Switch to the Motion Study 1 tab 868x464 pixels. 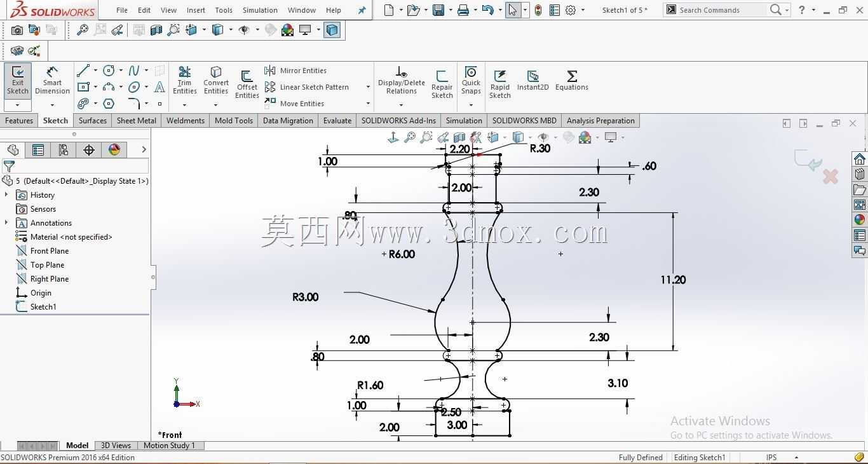point(169,446)
